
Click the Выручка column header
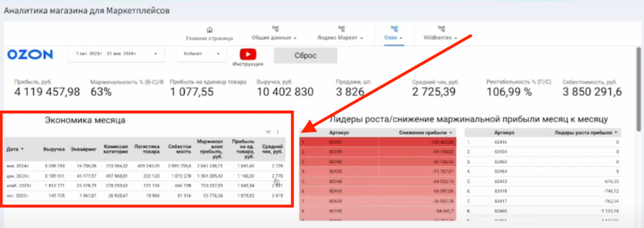54,149
